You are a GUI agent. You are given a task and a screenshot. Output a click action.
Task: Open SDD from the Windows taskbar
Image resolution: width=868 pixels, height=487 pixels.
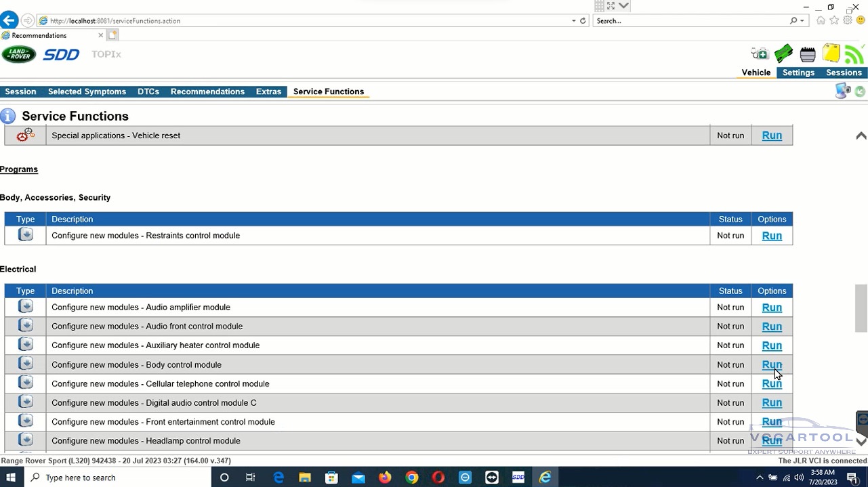pos(518,478)
